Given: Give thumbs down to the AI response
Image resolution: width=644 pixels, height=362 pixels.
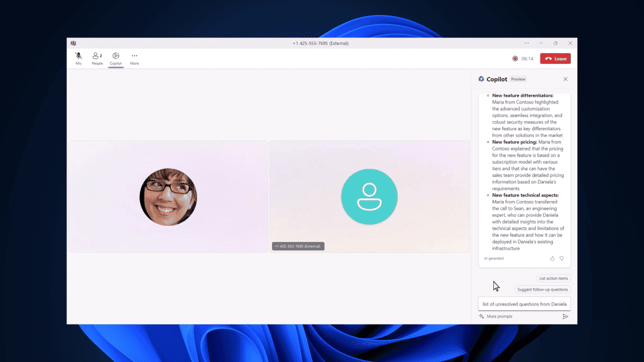Looking at the screenshot, I should click(x=562, y=258).
